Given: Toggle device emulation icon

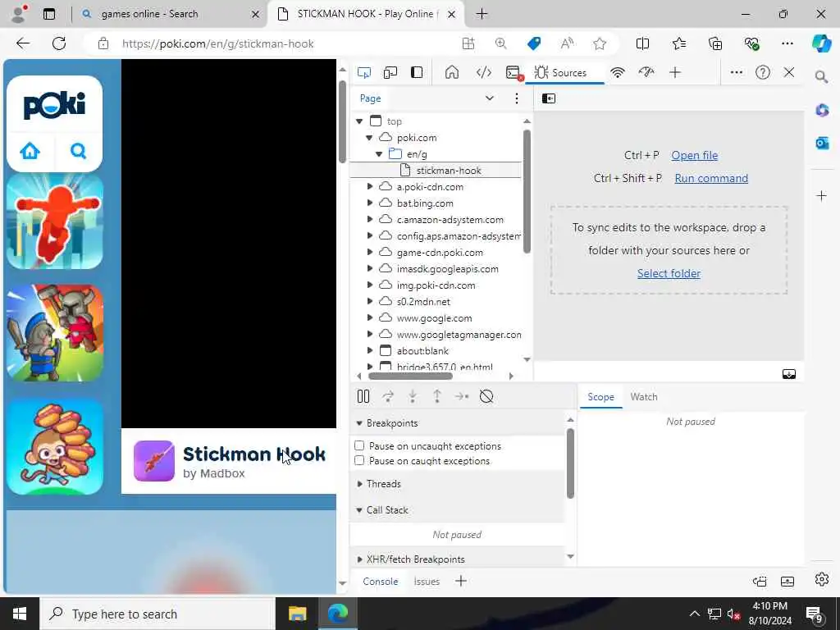Looking at the screenshot, I should [x=390, y=72].
